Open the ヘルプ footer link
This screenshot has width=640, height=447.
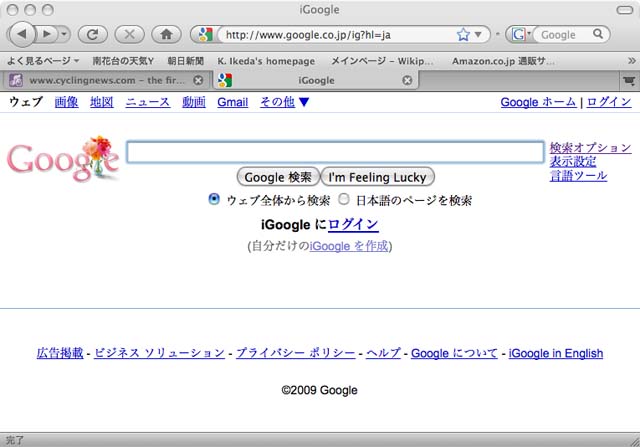pyautogui.click(x=383, y=353)
